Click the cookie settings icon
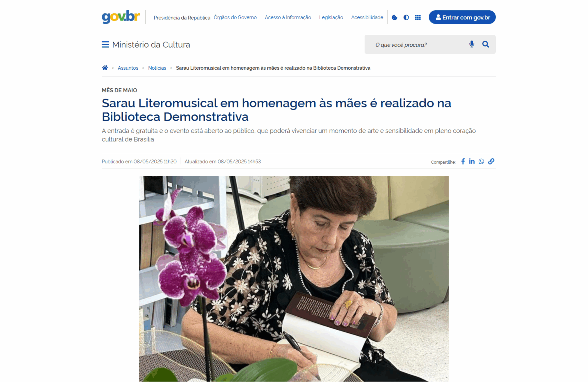The image size is (588, 382). (x=395, y=17)
